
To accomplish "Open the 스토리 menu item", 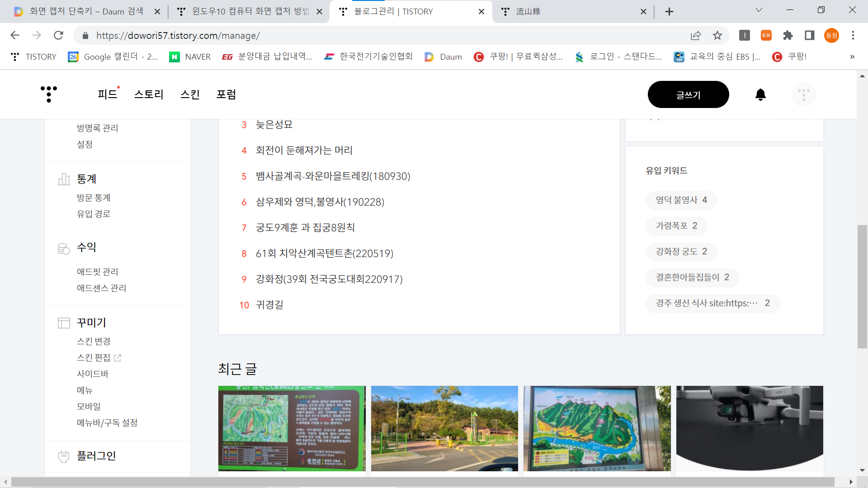I will click(x=149, y=94).
